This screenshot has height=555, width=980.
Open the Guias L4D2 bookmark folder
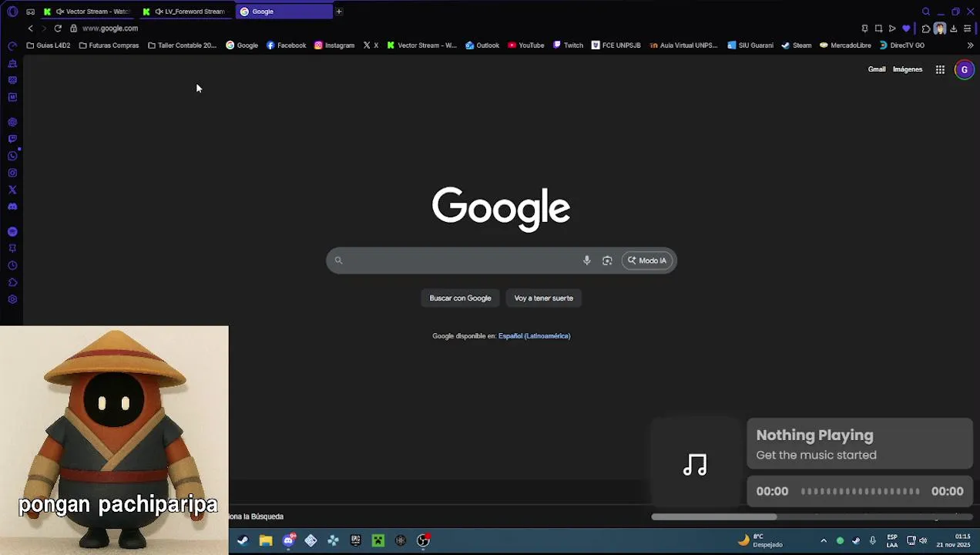click(x=49, y=45)
